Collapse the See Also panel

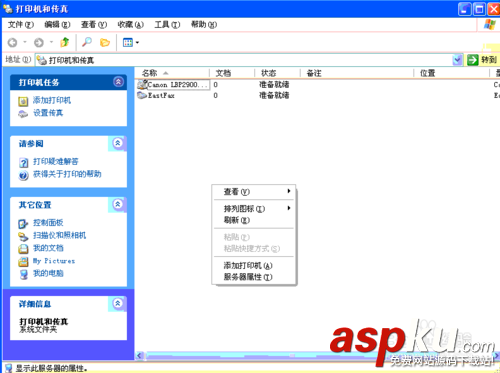[x=118, y=143]
